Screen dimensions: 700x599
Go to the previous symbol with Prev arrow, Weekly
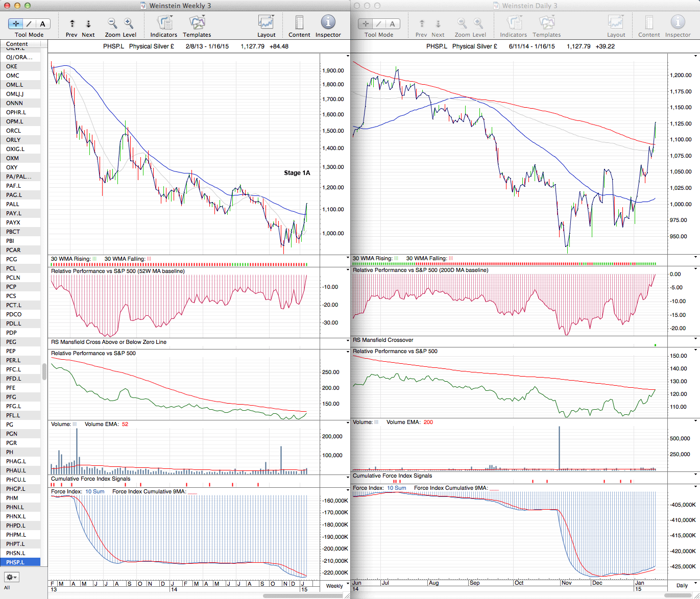tap(72, 24)
